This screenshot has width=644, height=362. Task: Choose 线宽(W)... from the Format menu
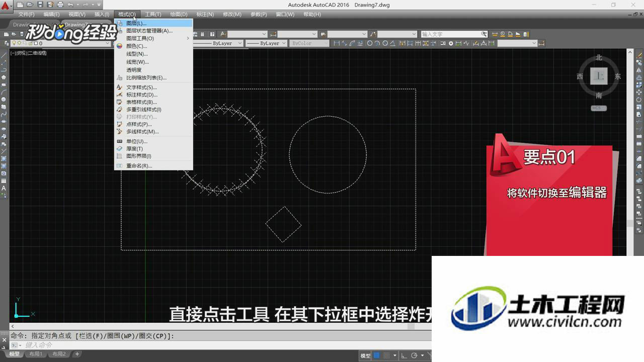click(x=153, y=62)
